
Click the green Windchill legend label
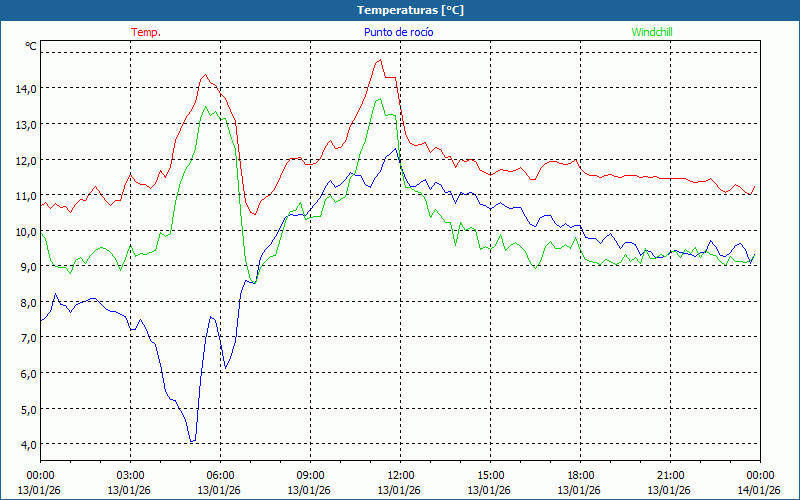pos(651,32)
